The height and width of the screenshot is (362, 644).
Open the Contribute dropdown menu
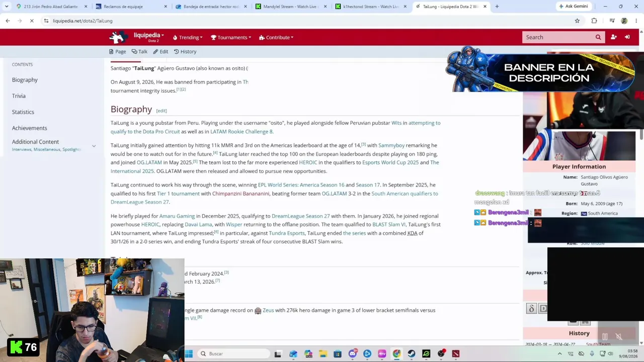(276, 37)
